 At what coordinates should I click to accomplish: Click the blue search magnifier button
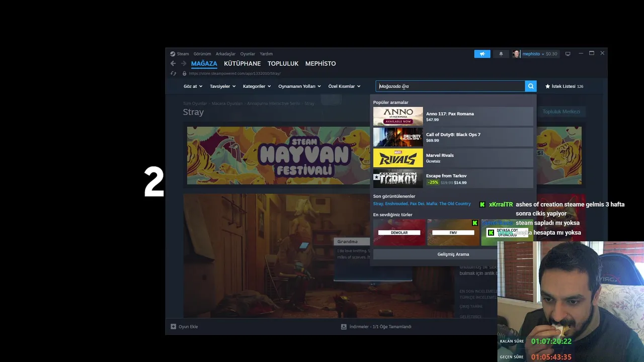click(x=530, y=86)
